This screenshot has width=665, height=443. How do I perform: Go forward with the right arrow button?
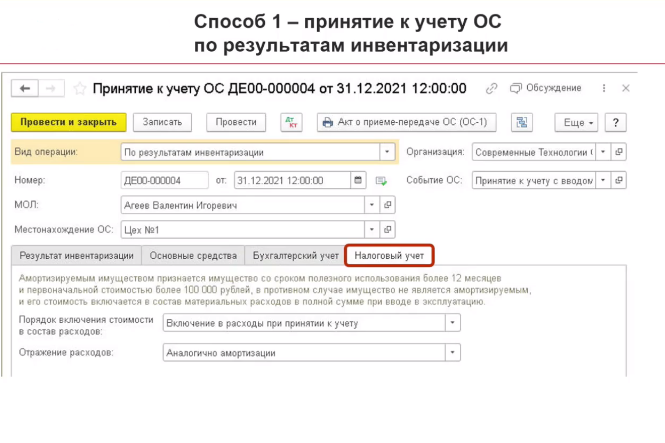pos(51,89)
